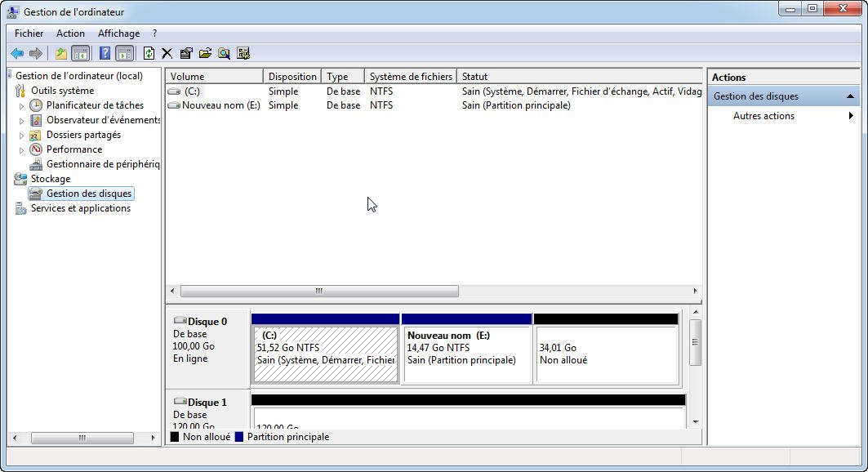Image resolution: width=868 pixels, height=472 pixels.
Task: Open the Affichage menu
Action: [118, 33]
